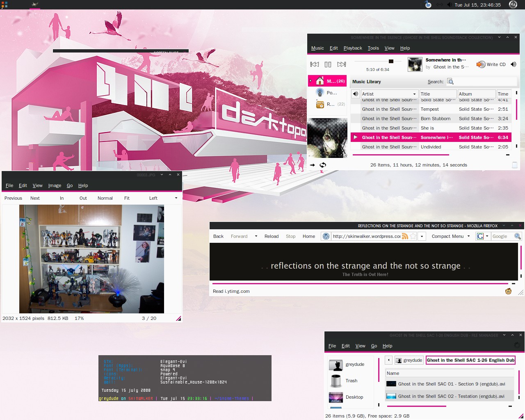Image resolution: width=525 pixels, height=420 pixels.
Task: Click large album art in music player sidebar
Action: click(x=328, y=138)
